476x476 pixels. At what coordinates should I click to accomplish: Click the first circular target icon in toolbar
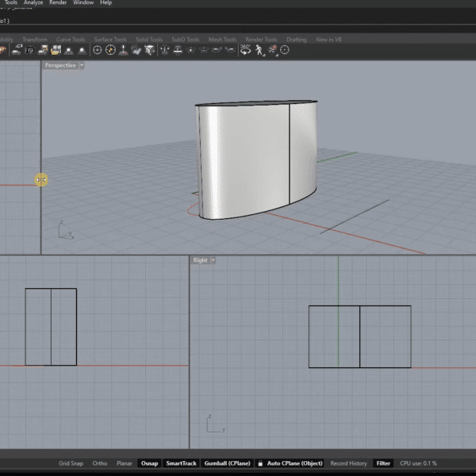tap(98, 50)
